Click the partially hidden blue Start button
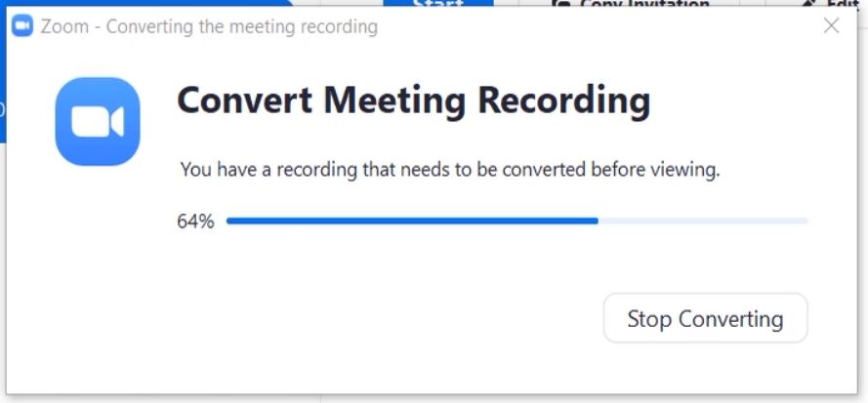Viewport: 868px width, 403px height. (437, 3)
